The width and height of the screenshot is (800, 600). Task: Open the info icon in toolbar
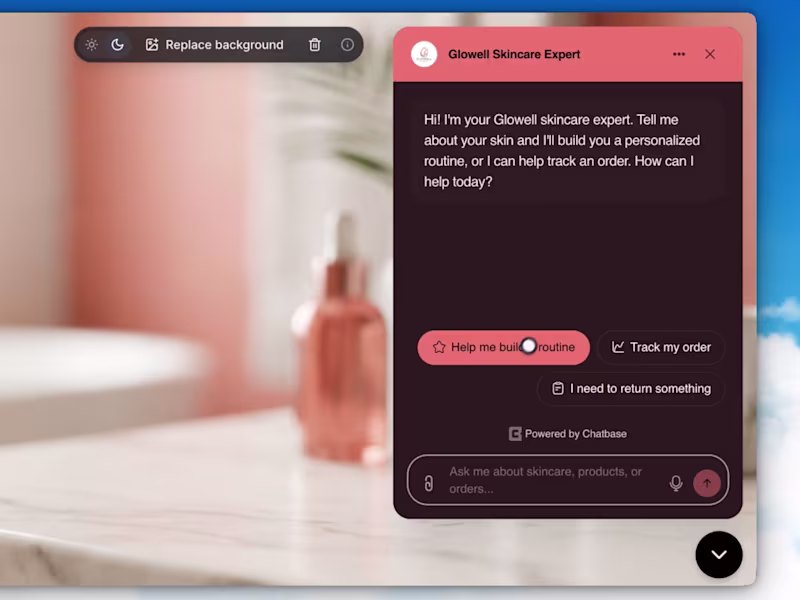[x=347, y=45]
